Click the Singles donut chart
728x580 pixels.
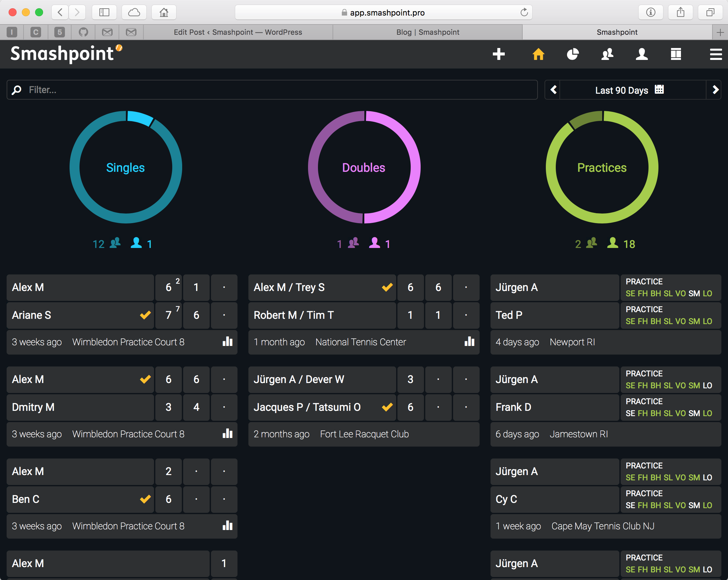pos(126,168)
